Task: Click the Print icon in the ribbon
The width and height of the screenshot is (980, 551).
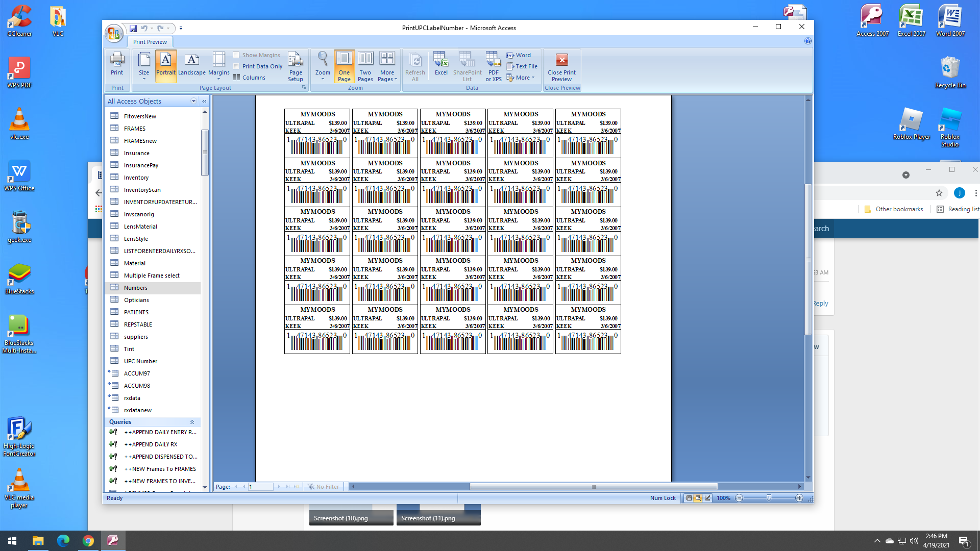Action: tap(117, 64)
